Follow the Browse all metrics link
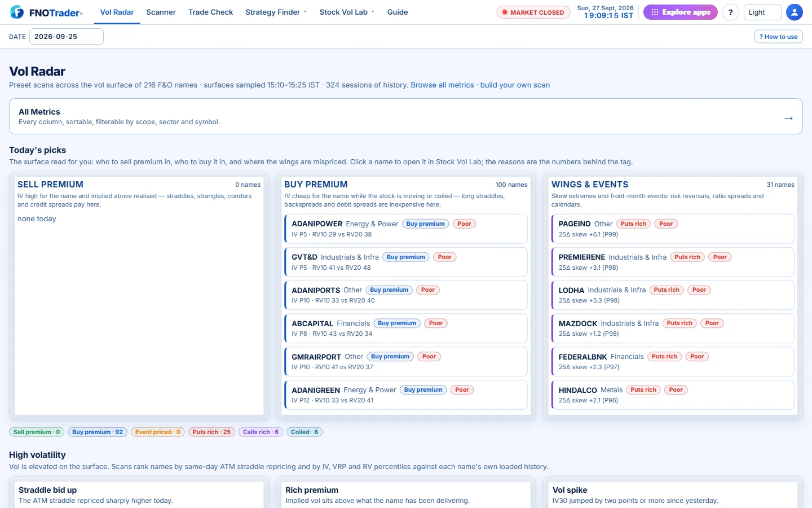Viewport: 812px width, 508px height. (442, 85)
